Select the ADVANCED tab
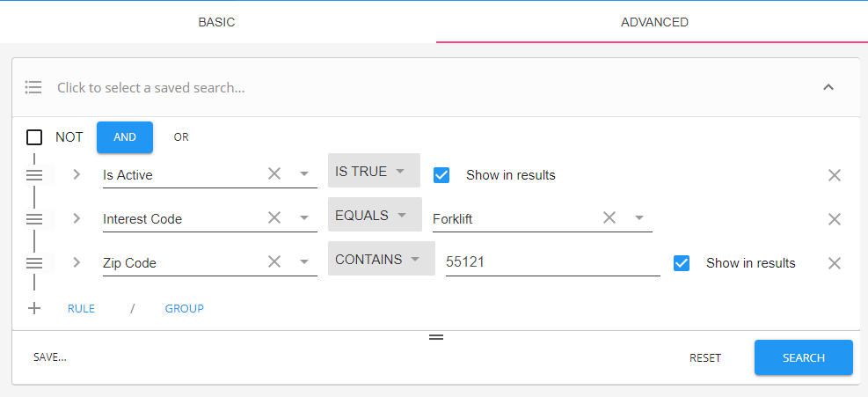Viewport: 868px width, 397px height. click(654, 22)
